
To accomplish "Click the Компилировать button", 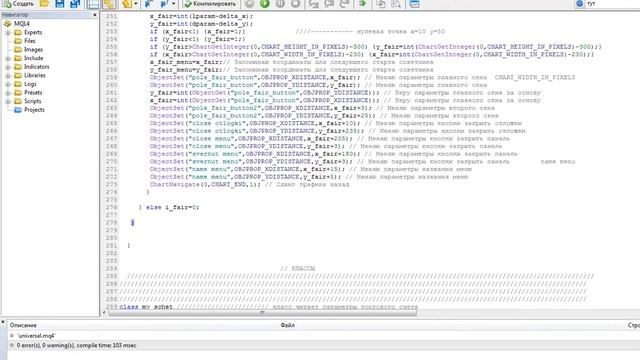I will pos(210,4).
